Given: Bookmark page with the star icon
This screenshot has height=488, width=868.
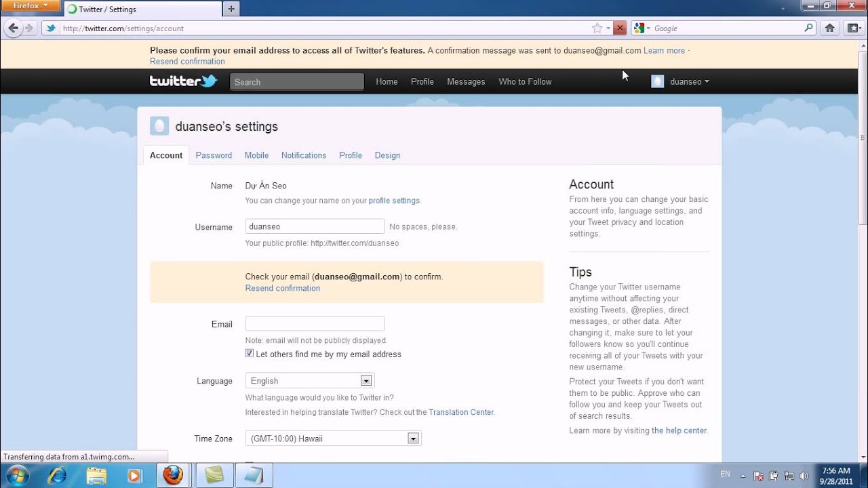Looking at the screenshot, I should pos(597,28).
